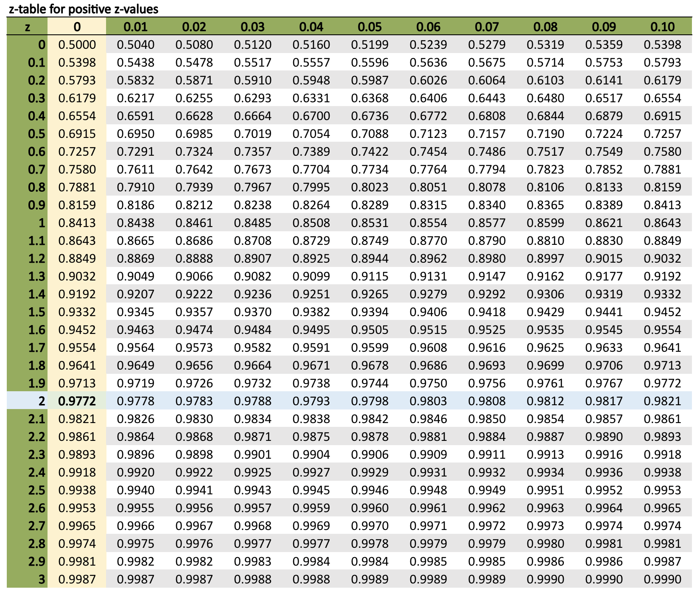Click the value 0.9582
This screenshot has width=700, height=600.
252,348
